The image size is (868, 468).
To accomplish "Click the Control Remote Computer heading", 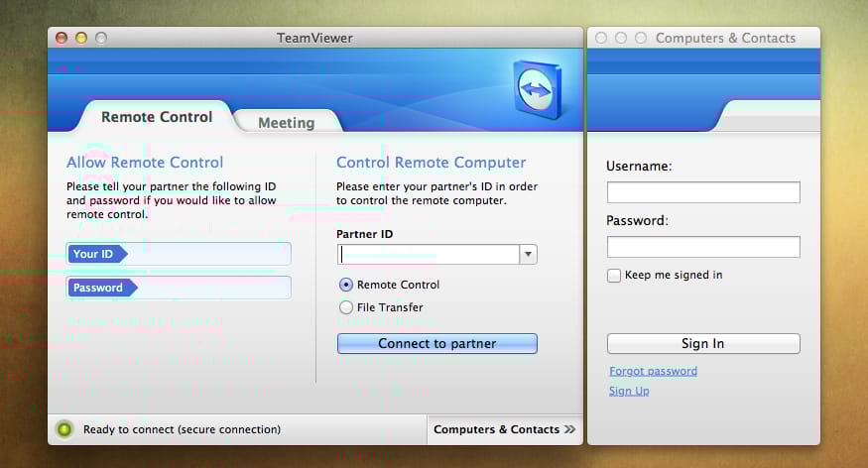I will [x=432, y=162].
